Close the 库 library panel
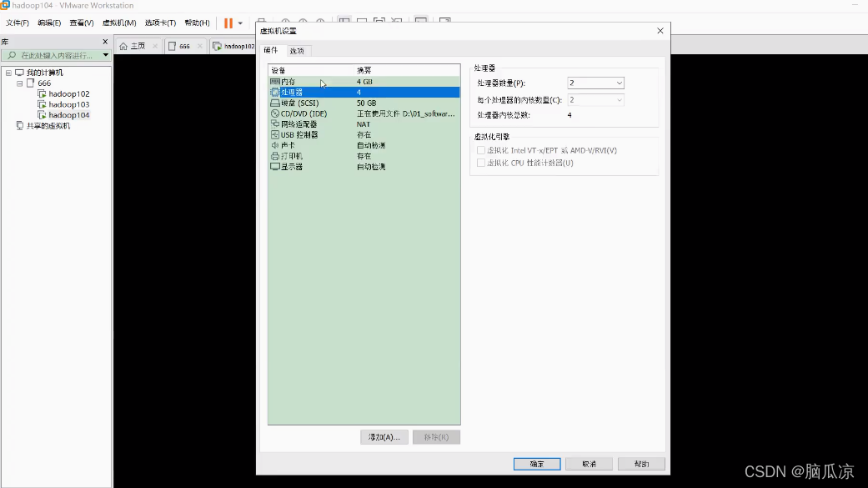The height and width of the screenshot is (488, 868). point(105,42)
